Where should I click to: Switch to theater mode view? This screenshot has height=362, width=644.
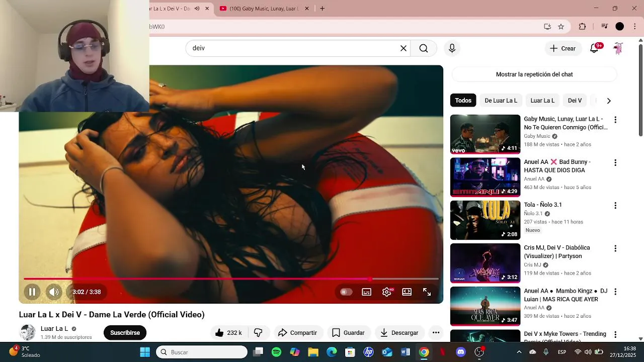407,292
